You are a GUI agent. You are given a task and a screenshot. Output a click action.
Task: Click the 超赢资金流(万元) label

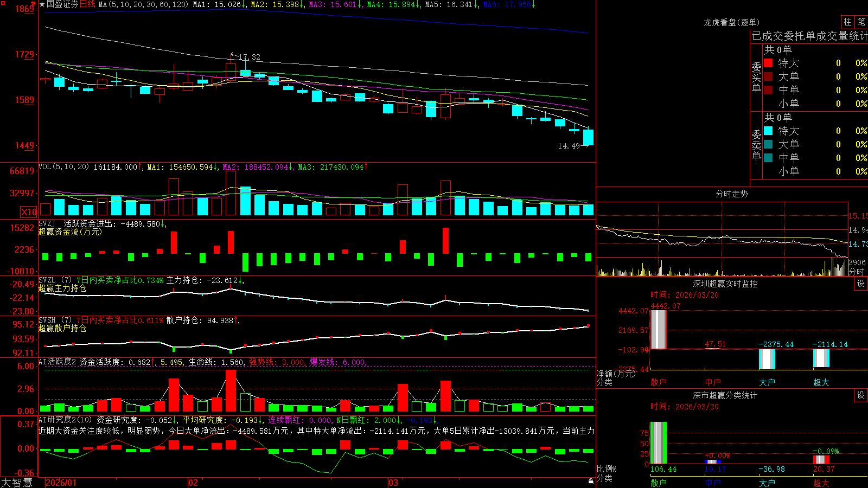tap(70, 232)
